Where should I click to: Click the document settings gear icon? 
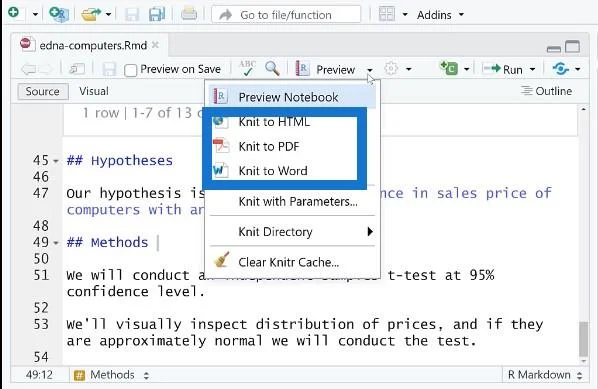click(391, 69)
